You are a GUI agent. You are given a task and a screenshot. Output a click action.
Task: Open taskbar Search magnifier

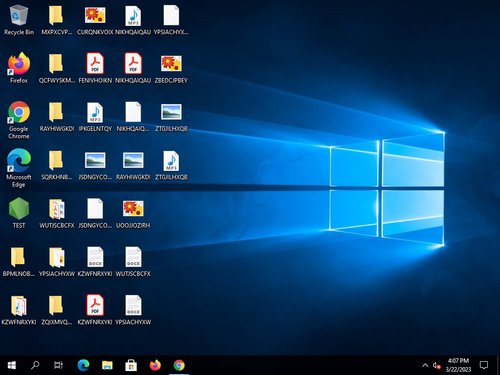35,365
